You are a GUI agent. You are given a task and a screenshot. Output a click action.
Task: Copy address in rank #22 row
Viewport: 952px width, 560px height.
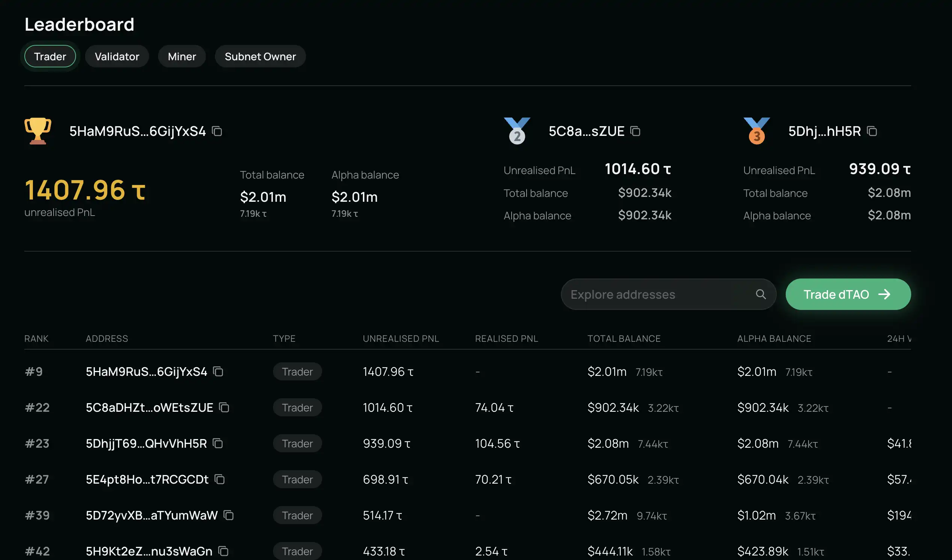pos(224,407)
